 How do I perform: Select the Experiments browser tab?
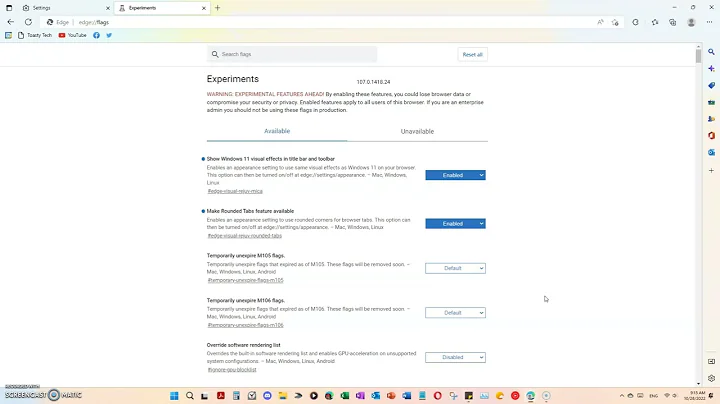point(162,8)
